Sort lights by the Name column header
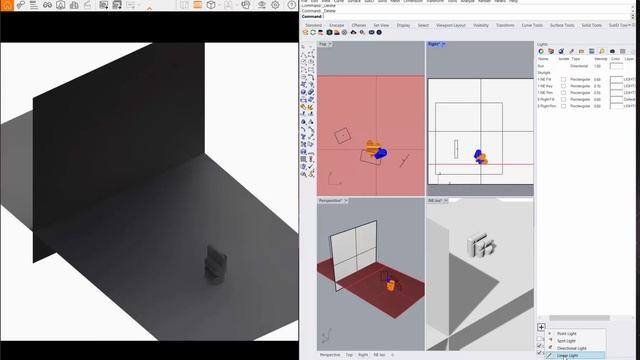The width and height of the screenshot is (640, 360). tap(543, 59)
